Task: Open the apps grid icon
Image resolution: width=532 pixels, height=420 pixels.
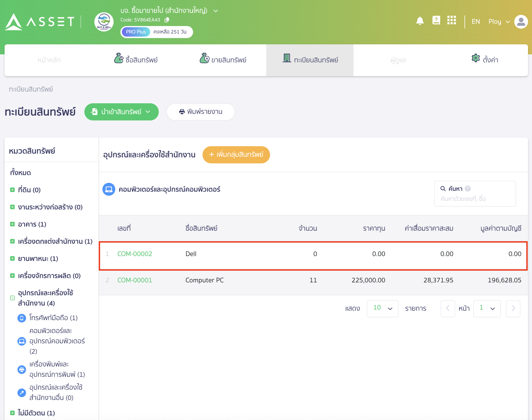Action: click(451, 20)
